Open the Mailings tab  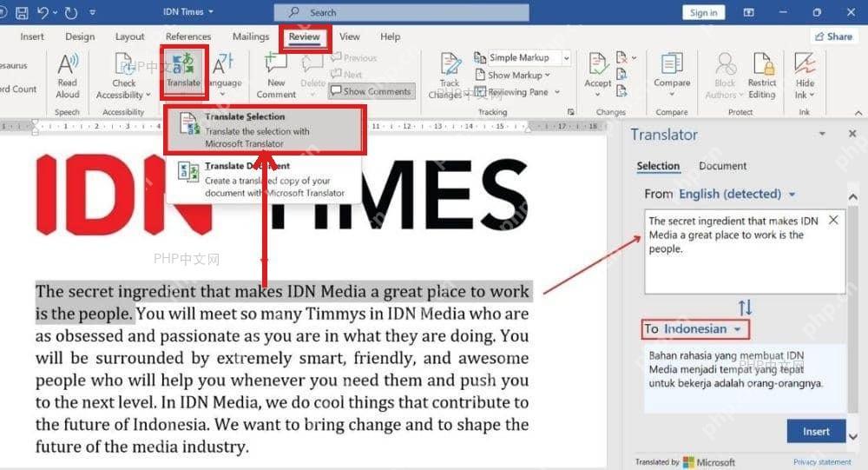click(x=250, y=36)
